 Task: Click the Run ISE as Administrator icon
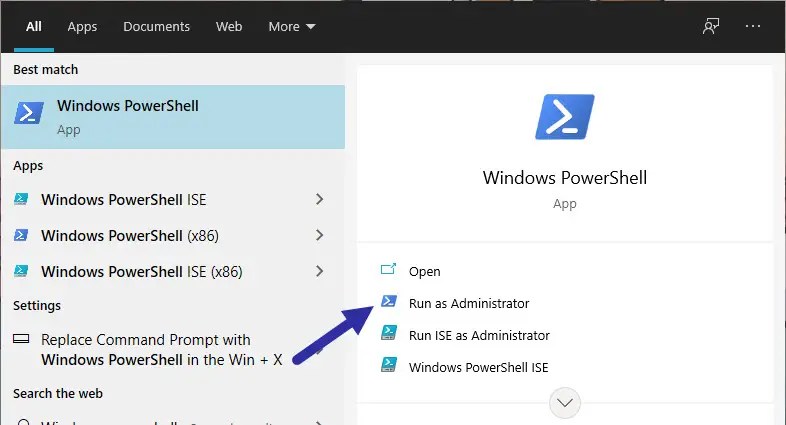point(388,333)
